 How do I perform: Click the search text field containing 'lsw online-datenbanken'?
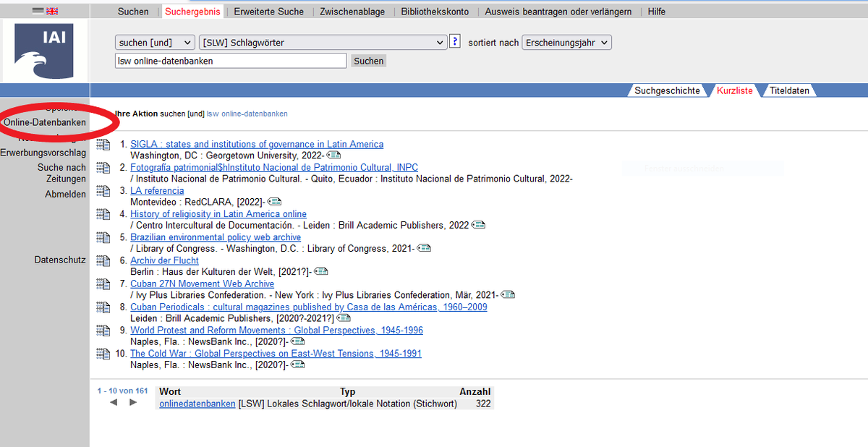[x=231, y=61]
